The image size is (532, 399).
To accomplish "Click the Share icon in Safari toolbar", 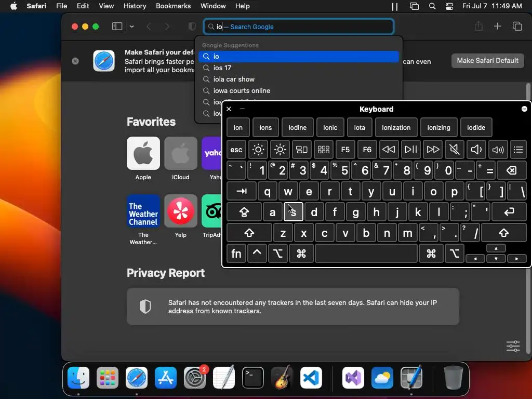I will click(478, 26).
